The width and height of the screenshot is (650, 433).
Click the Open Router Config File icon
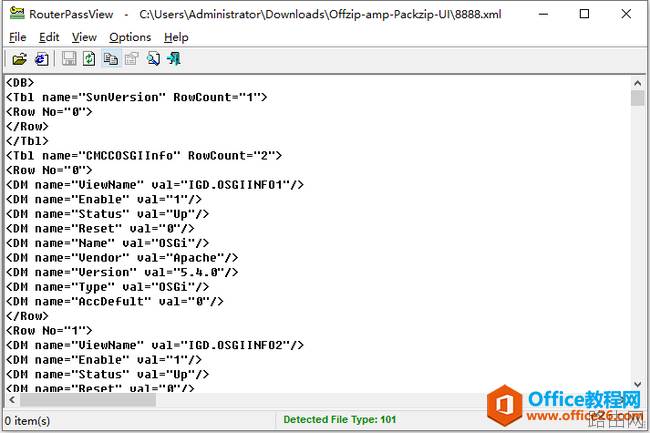(19, 59)
